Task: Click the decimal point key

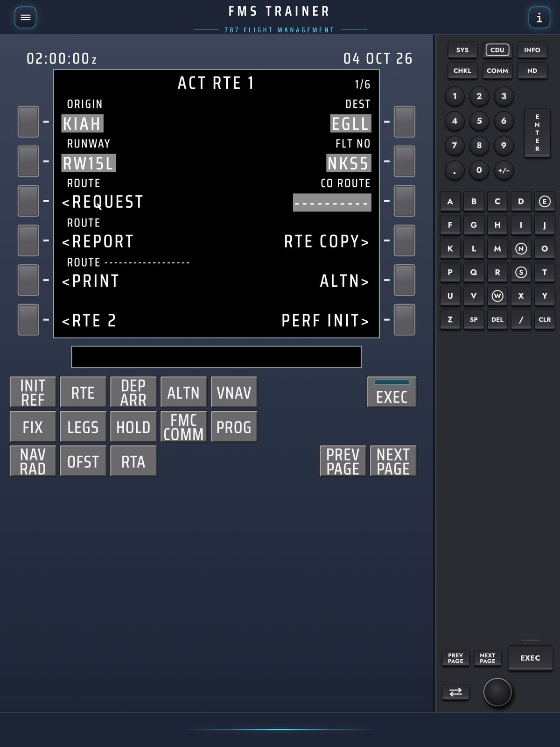Action: (x=455, y=170)
